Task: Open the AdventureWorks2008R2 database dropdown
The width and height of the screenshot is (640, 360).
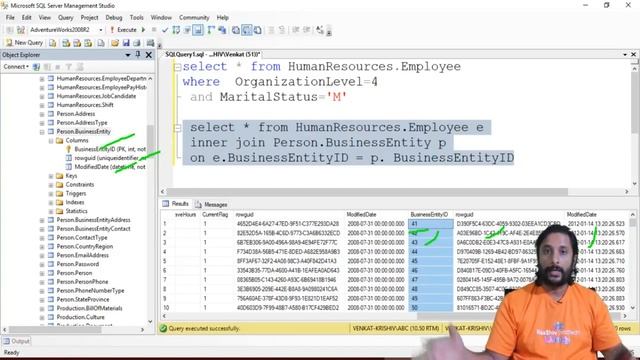Action: (100, 30)
